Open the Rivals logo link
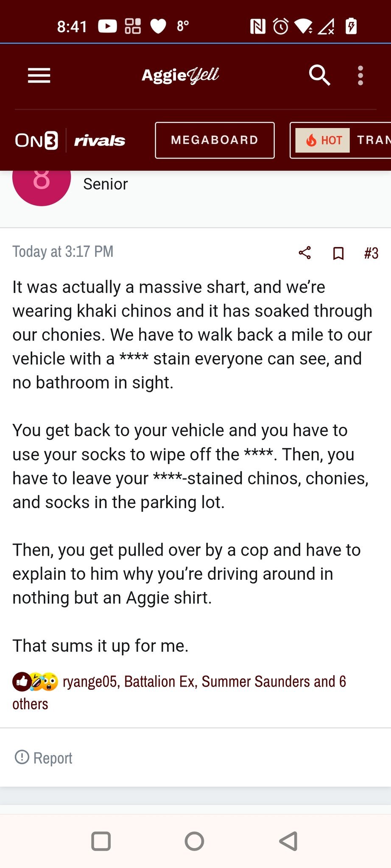391x868 pixels. (x=100, y=141)
